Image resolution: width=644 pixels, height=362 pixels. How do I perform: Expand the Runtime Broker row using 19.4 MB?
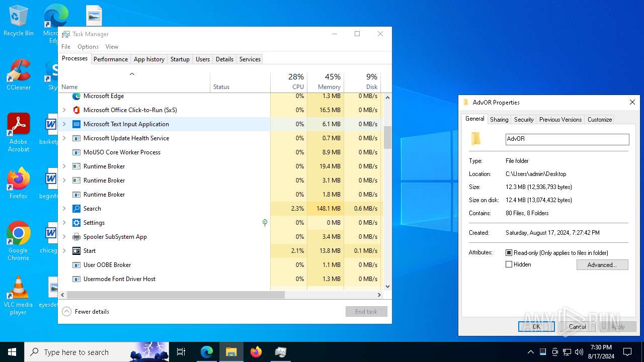64,166
